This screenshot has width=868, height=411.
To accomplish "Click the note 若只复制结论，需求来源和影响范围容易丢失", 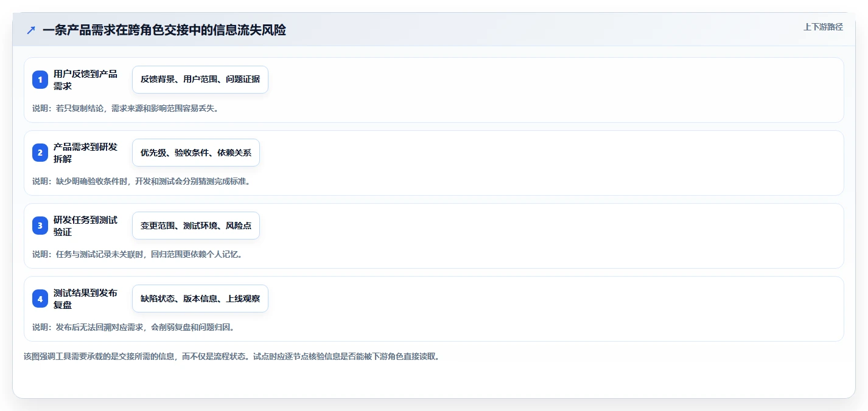I will [125, 108].
